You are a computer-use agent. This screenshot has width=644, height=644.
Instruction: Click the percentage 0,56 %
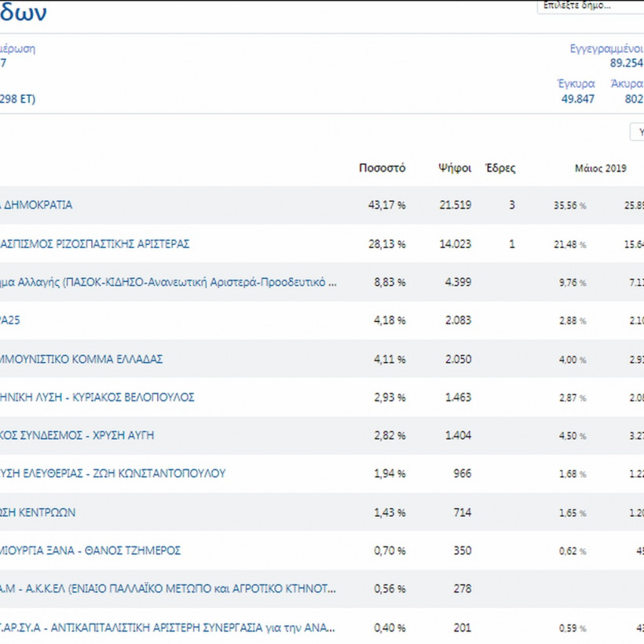pos(390,588)
